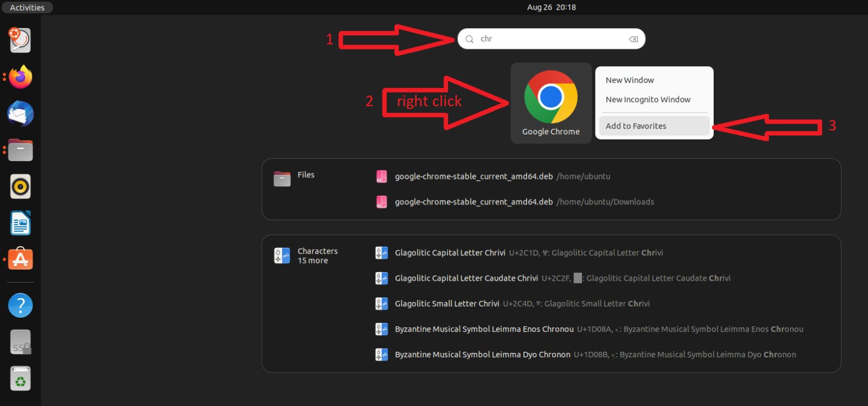This screenshot has width=868, height=406.
Task: Open the Help application in the dock
Action: [20, 305]
